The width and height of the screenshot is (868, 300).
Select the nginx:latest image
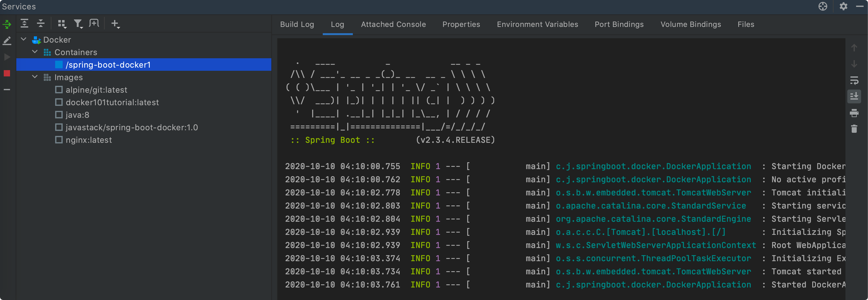89,140
